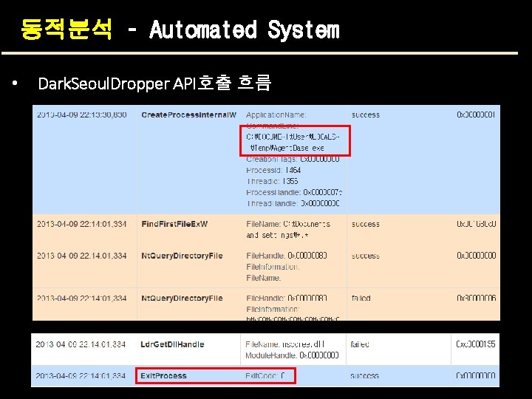Select the ExitProcess API name
Screen dimensions: 532x399
pyautogui.click(x=163, y=375)
